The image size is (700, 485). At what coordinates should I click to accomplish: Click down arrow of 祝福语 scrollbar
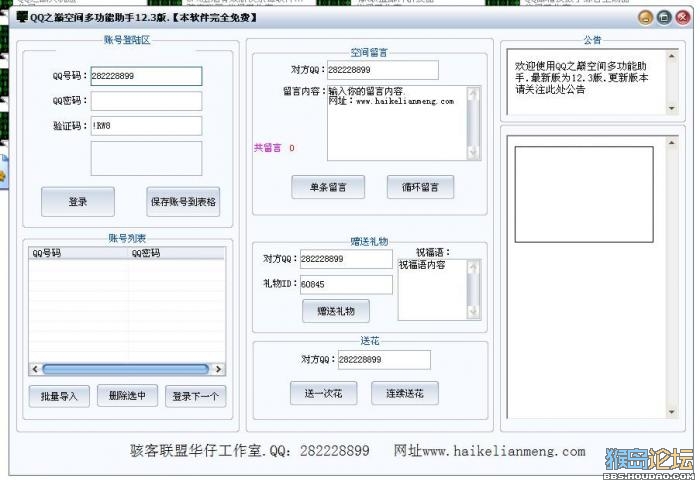coord(473,312)
